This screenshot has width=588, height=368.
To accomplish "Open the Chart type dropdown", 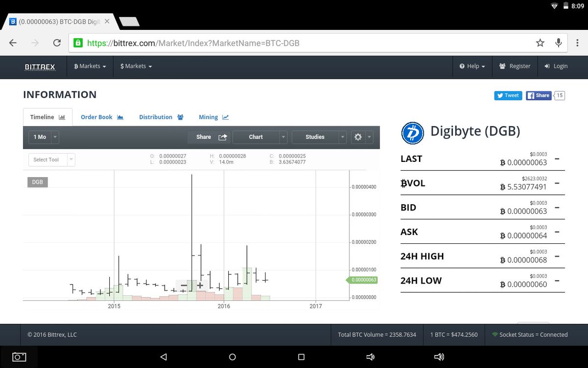I will coord(260,137).
